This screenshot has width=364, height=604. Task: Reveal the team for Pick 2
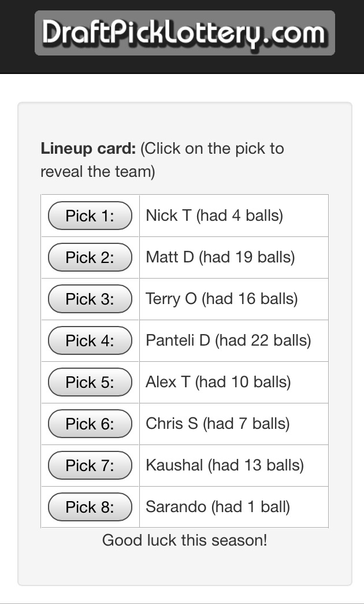90,257
